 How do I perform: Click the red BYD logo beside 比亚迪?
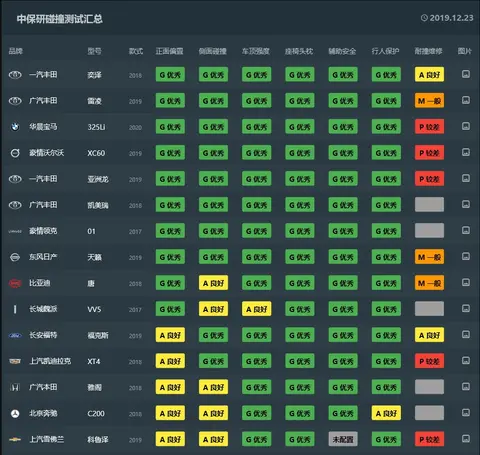(x=15, y=283)
